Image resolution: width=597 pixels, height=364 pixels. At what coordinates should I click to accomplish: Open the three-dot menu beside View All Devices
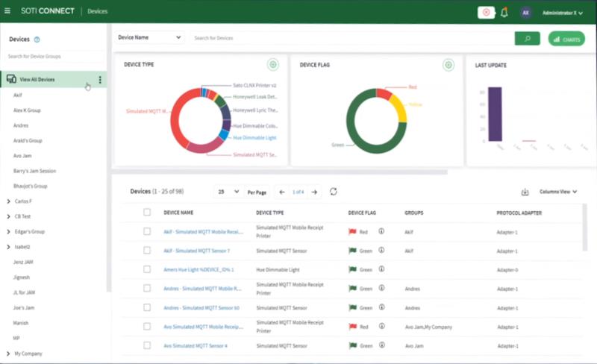pos(100,80)
